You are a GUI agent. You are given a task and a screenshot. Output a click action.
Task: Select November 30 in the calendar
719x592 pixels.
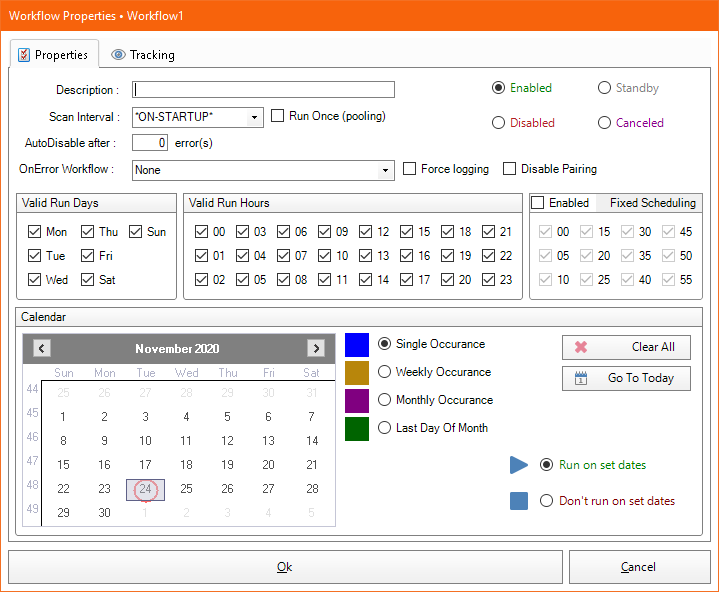coord(105,513)
